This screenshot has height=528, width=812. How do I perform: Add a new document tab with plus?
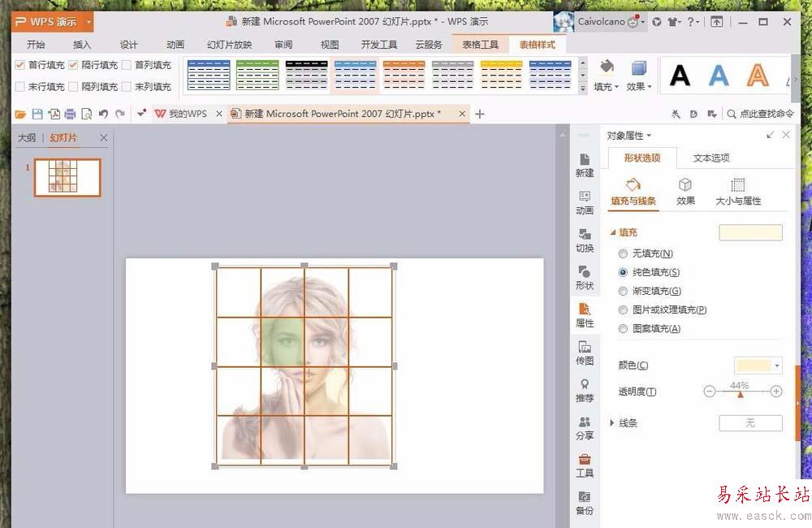pyautogui.click(x=480, y=114)
